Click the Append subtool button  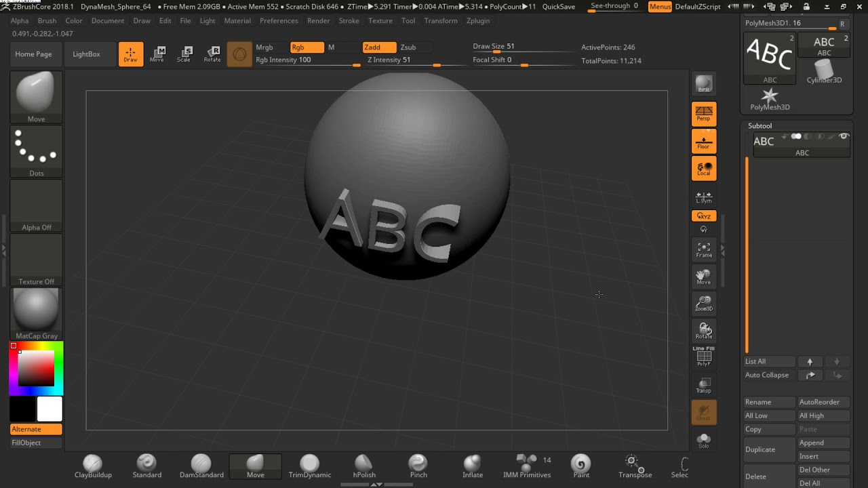[823, 443]
